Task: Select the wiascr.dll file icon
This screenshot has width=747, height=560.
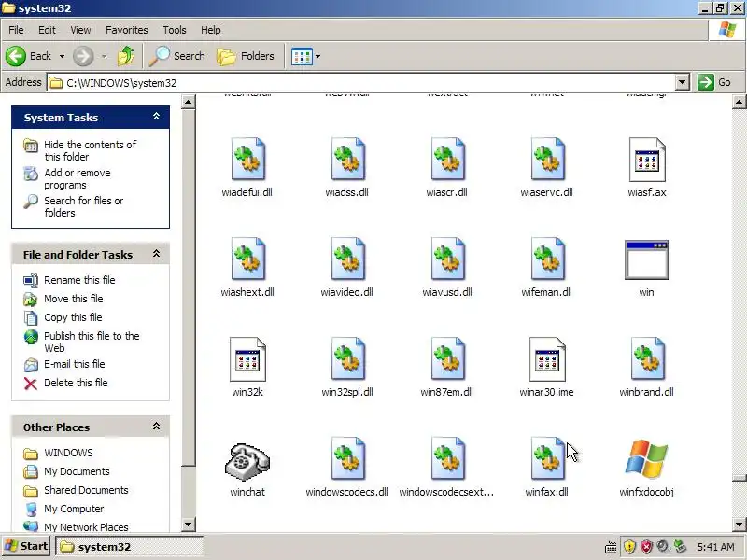Action: [x=447, y=159]
